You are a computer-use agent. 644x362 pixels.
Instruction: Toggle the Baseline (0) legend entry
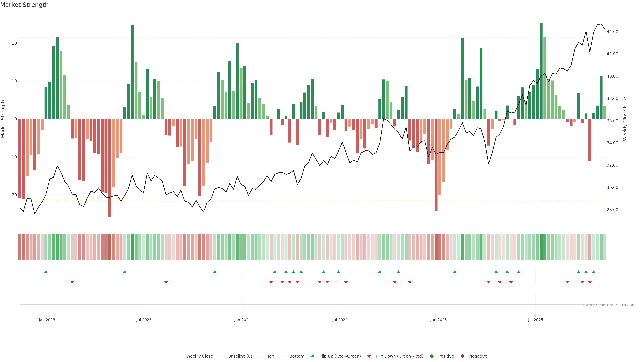[240, 356]
